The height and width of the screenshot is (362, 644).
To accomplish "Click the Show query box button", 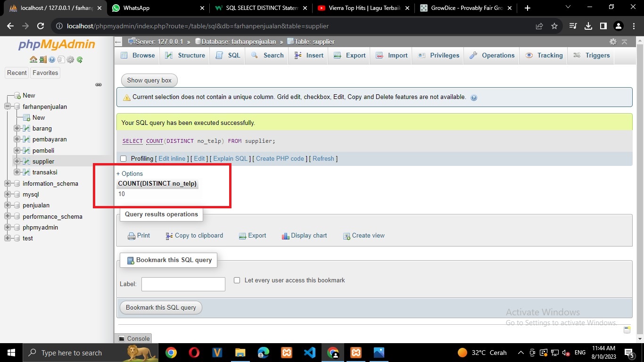I will point(149,80).
